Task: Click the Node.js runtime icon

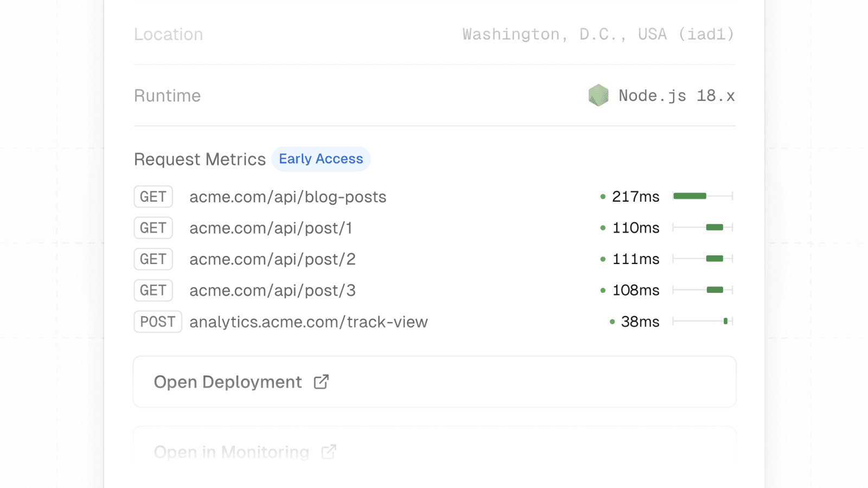Action: click(x=598, y=95)
